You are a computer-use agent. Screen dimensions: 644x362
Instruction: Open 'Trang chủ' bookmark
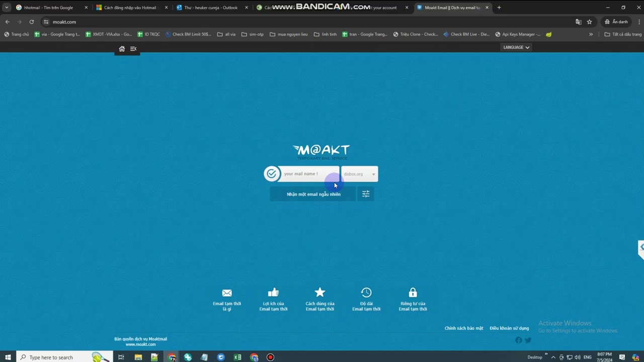click(16, 34)
